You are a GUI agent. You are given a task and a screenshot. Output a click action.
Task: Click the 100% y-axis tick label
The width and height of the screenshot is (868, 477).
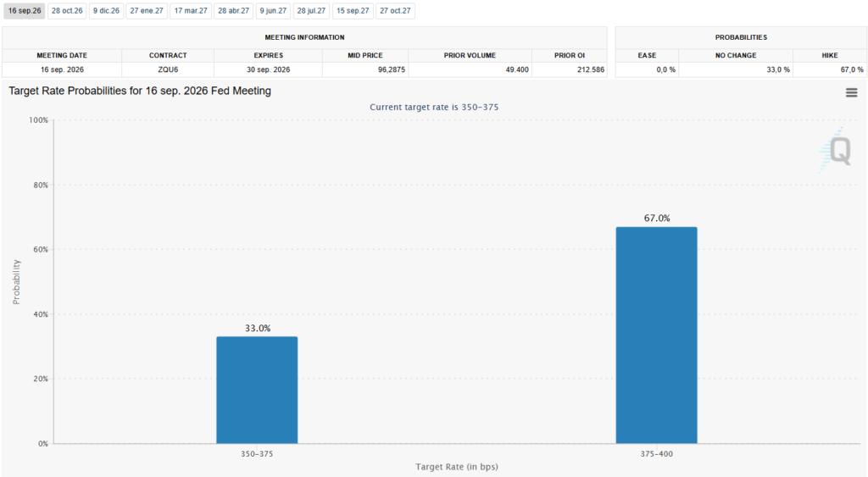[39, 120]
